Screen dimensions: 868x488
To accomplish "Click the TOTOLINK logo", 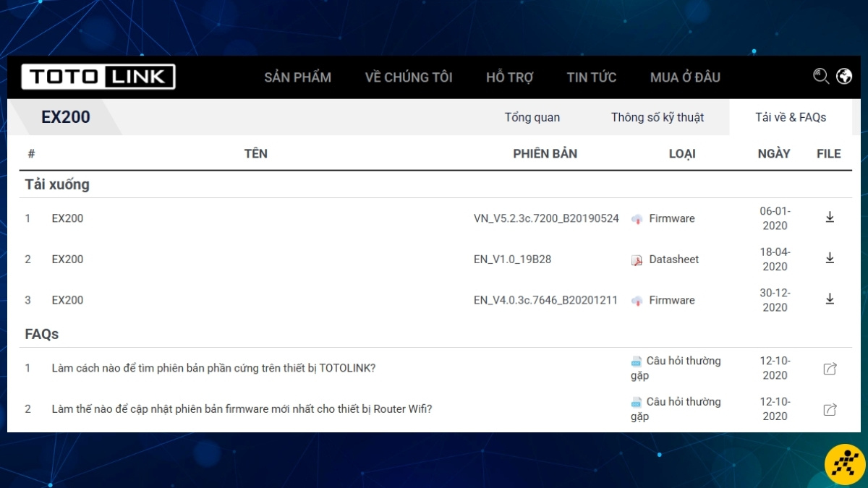I will [x=98, y=77].
